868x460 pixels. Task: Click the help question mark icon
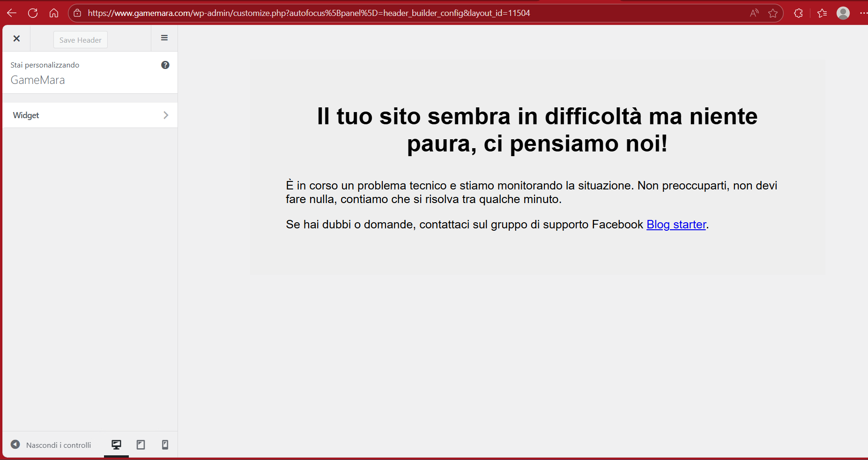(165, 65)
